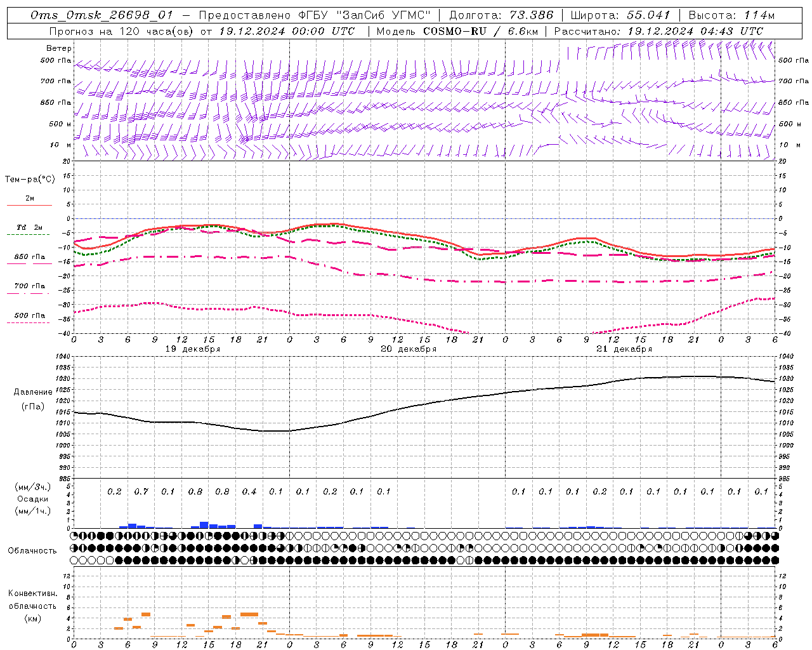Click the 850 гПа wind level label on right
This screenshot has height=650, width=812.
794,102
